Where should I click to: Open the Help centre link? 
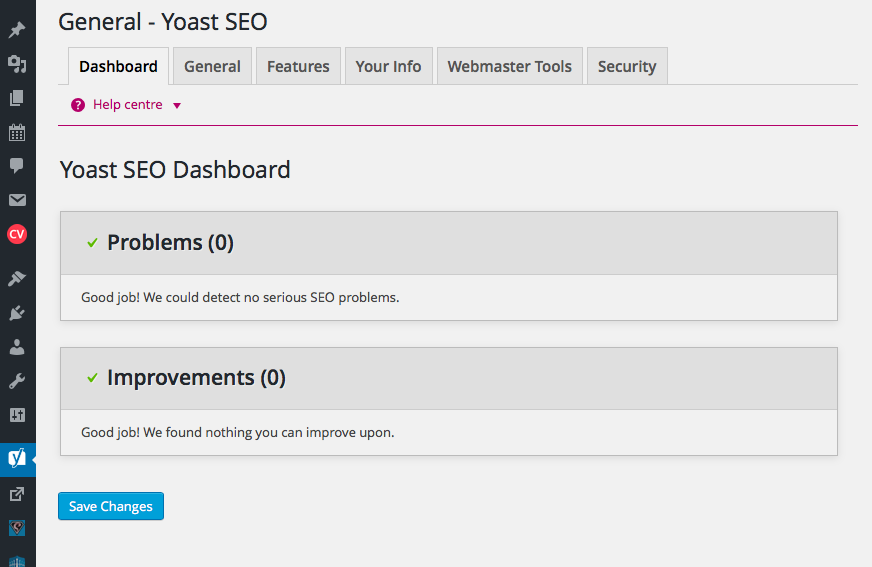[x=127, y=105]
